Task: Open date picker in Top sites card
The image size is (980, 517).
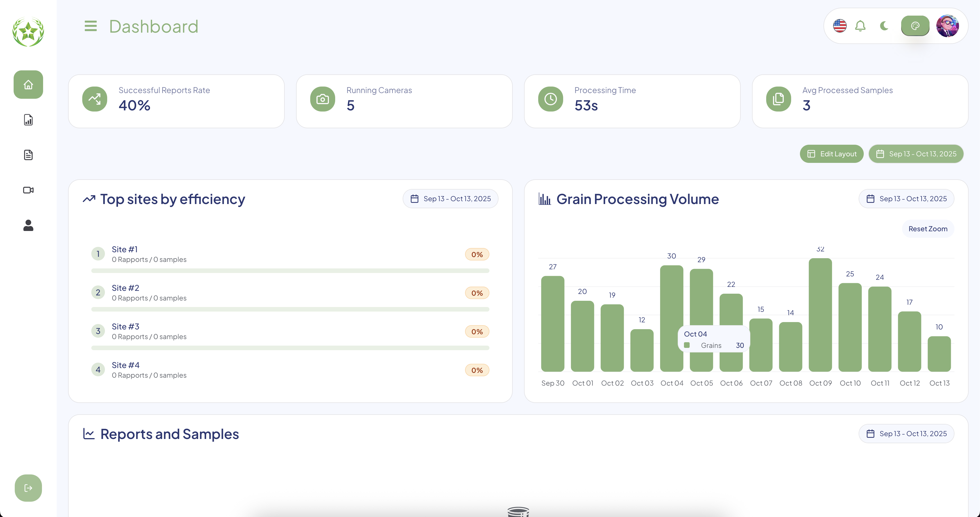Action: (450, 199)
